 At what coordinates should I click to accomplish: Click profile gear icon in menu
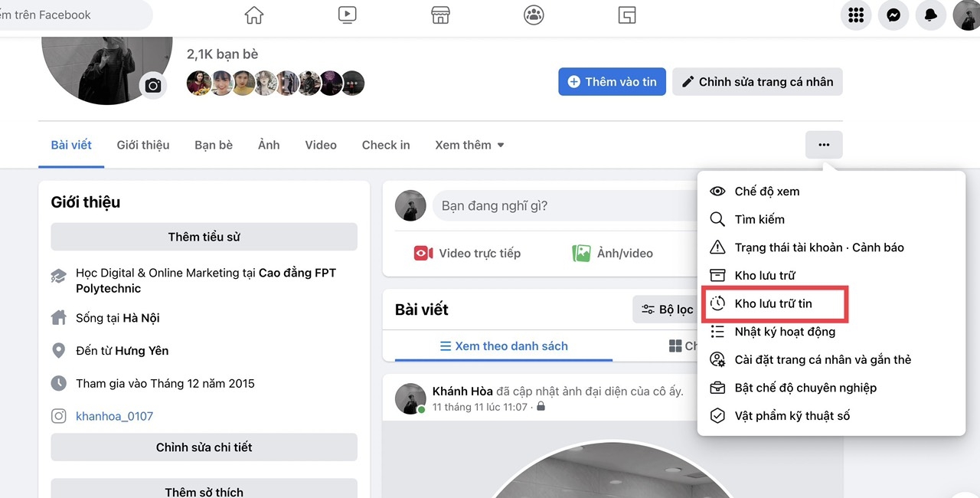717,359
